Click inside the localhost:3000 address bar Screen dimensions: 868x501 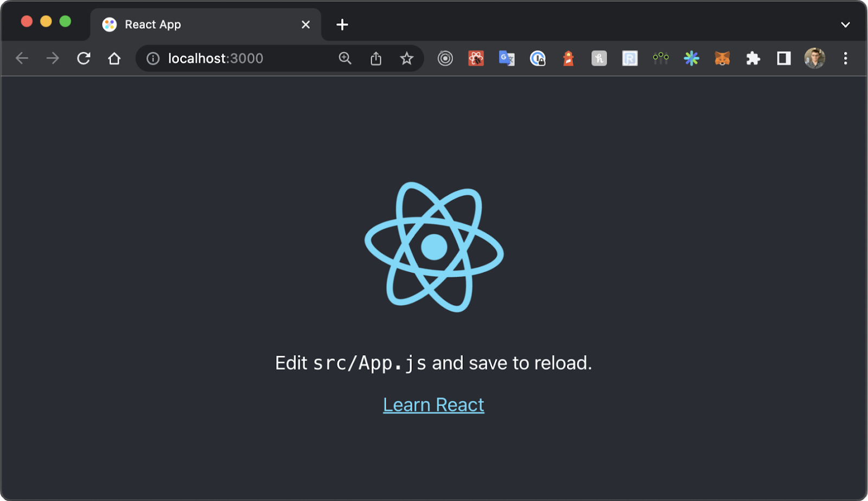(x=228, y=58)
